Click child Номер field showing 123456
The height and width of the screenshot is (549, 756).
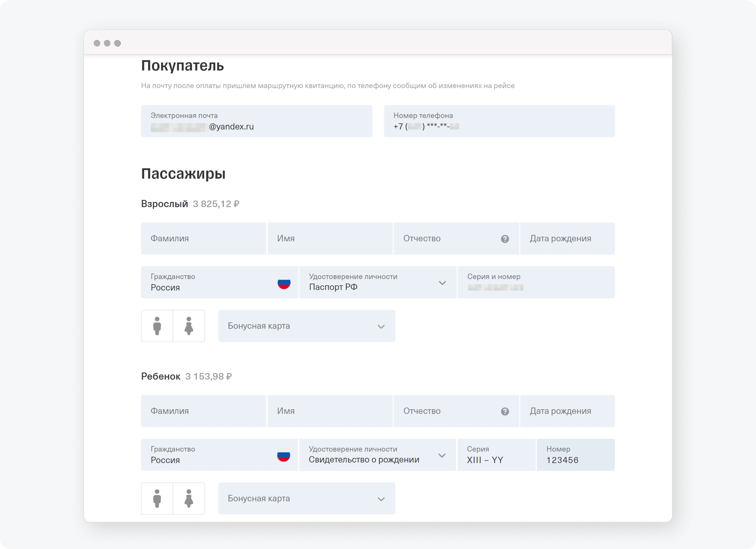(x=575, y=455)
